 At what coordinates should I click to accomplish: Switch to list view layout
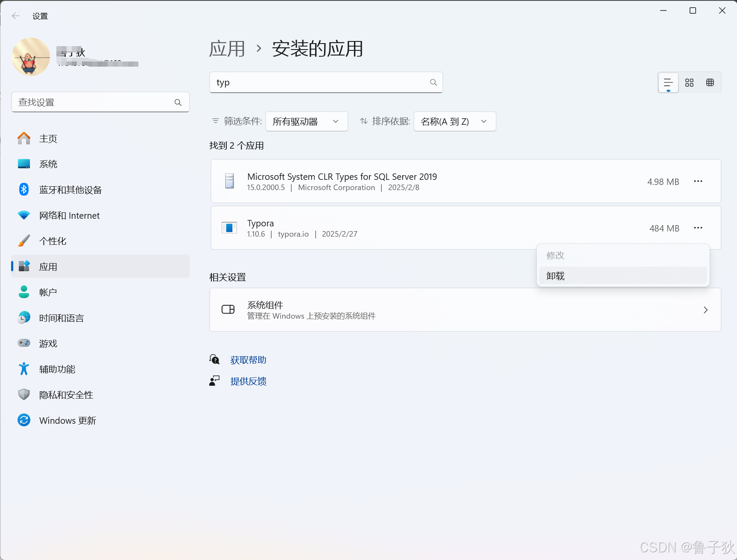[x=668, y=82]
